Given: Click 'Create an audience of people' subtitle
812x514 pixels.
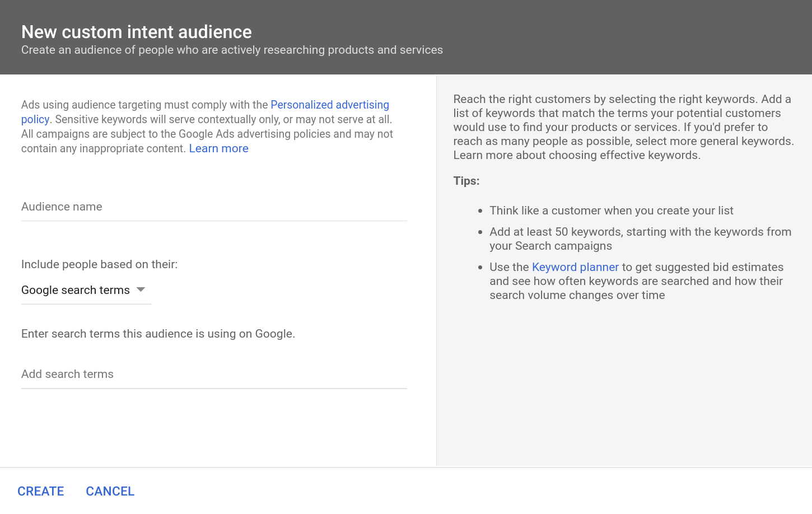Looking at the screenshot, I should (232, 50).
